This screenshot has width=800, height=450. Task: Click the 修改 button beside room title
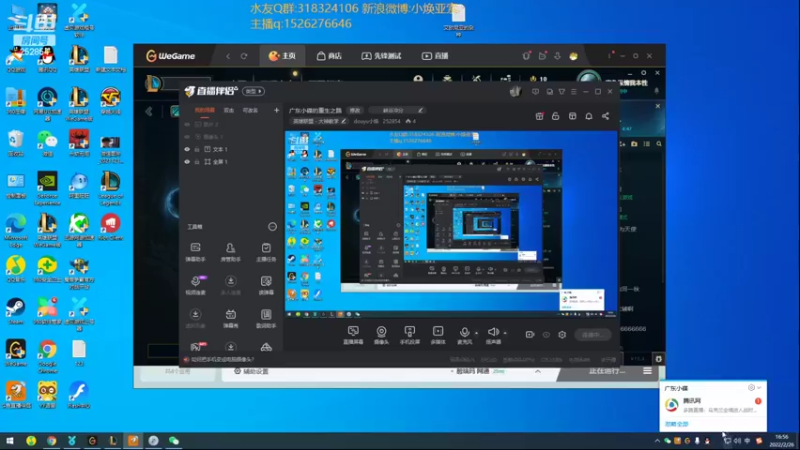point(355,110)
